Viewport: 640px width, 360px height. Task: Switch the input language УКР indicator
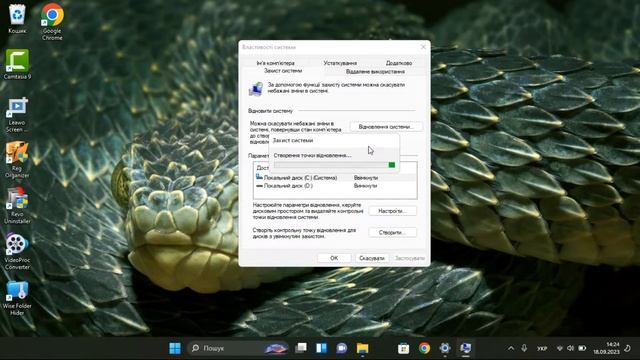(542, 349)
